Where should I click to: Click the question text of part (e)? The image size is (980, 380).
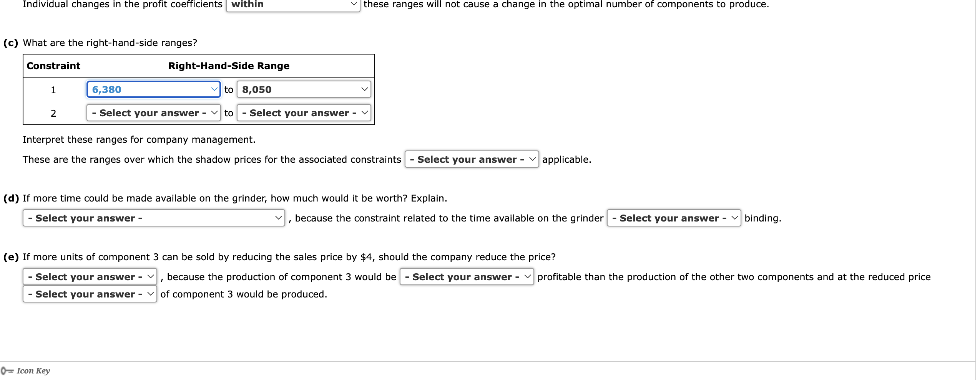pyautogui.click(x=279, y=256)
